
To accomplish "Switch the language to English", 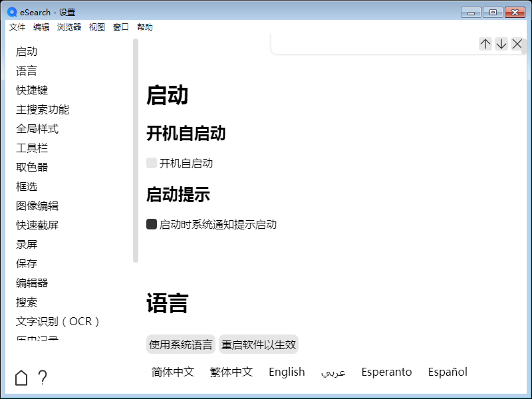I will click(x=287, y=372).
